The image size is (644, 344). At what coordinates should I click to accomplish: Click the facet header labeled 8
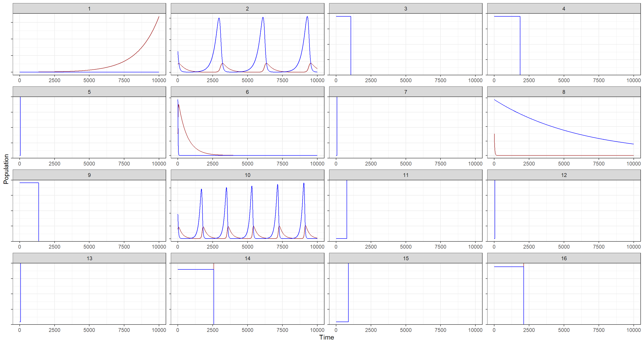pyautogui.click(x=564, y=92)
